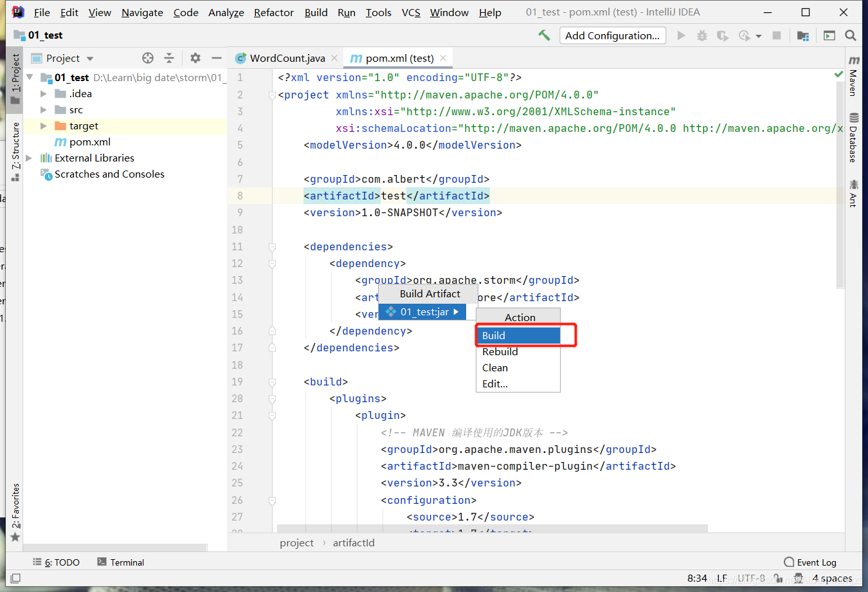The width and height of the screenshot is (868, 592).
Task: Fold the build block at line 19
Action: (x=272, y=382)
